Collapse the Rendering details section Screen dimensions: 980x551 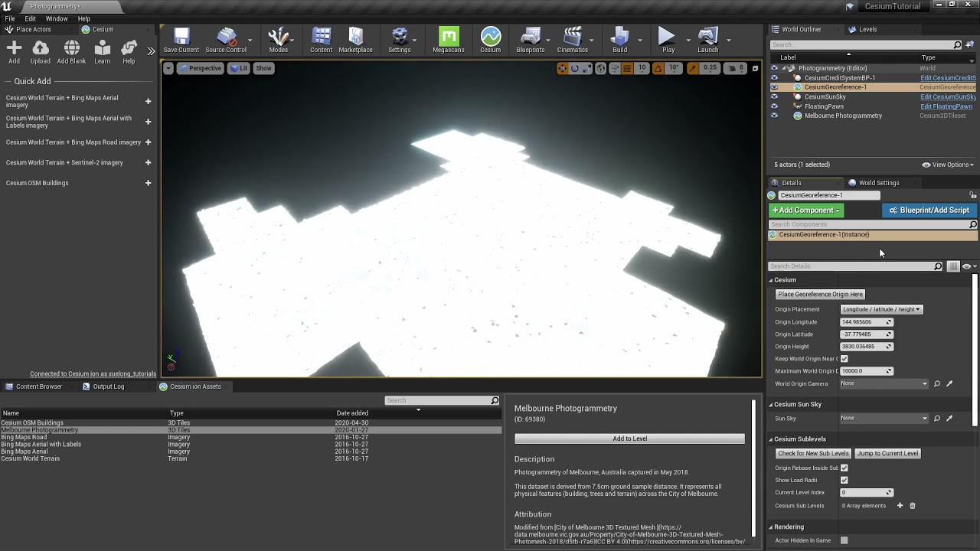coord(771,527)
